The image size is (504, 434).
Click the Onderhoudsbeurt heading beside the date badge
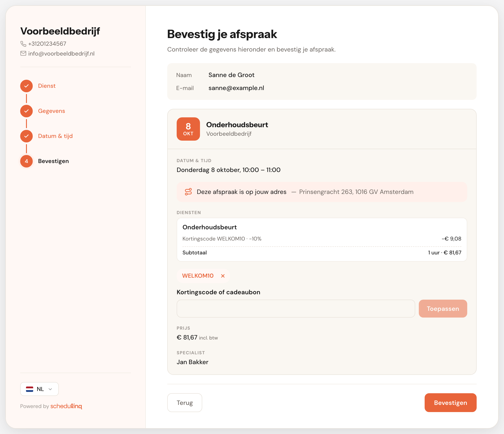[x=237, y=125]
